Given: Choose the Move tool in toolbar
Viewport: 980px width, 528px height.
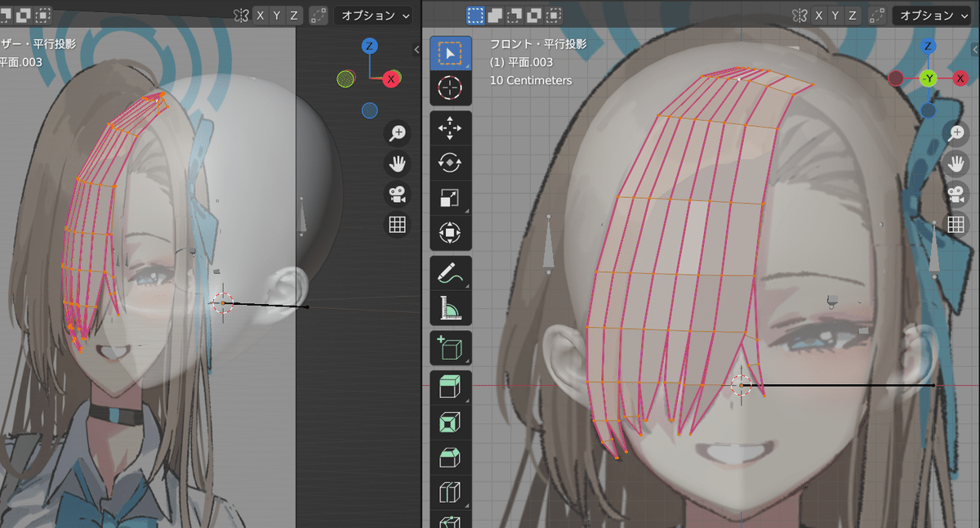Looking at the screenshot, I should (450, 128).
